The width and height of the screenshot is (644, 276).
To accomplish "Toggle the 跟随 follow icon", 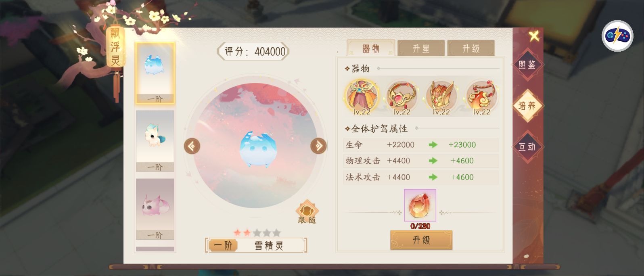I will [x=307, y=212].
